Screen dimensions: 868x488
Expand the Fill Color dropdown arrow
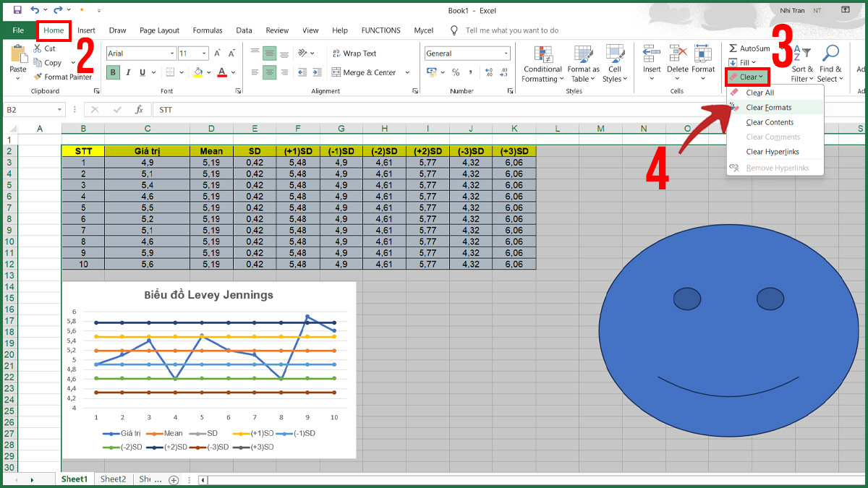click(208, 73)
